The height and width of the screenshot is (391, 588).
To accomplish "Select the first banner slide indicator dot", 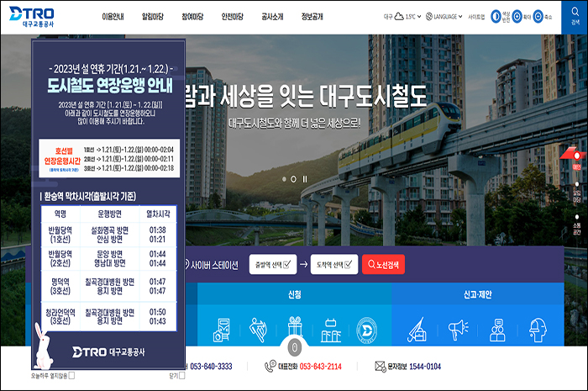I will (x=284, y=179).
